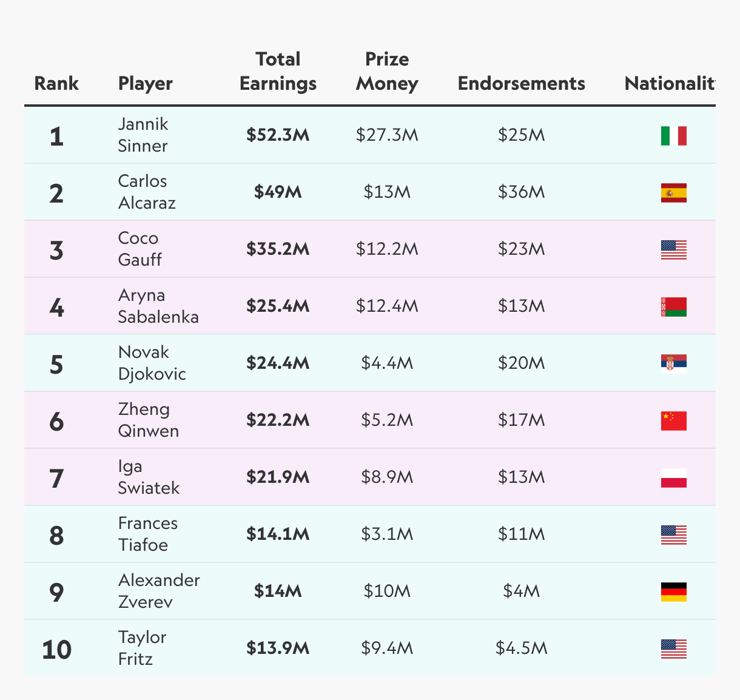
Task: Click the $35.2M total earnings cell
Action: [278, 249]
